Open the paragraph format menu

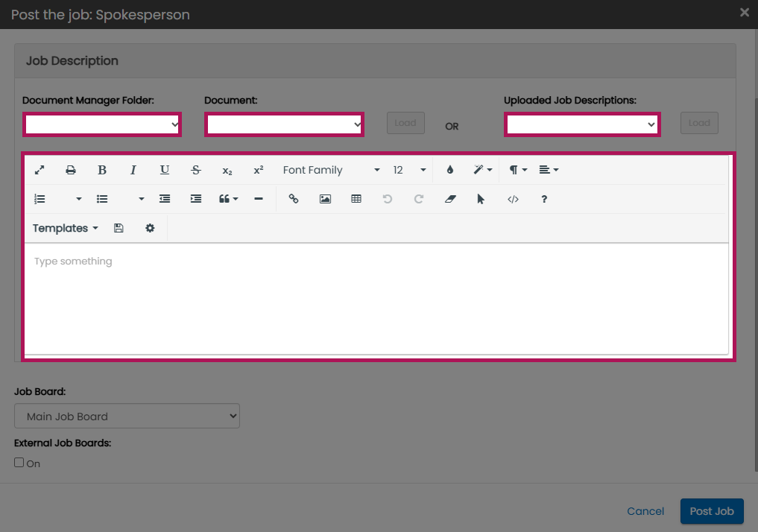point(518,170)
